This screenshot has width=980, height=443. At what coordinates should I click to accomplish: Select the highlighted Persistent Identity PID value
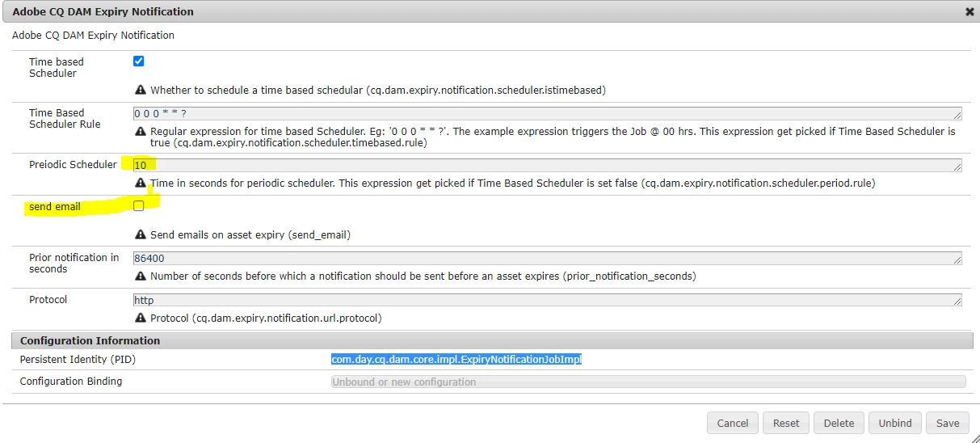click(456, 359)
